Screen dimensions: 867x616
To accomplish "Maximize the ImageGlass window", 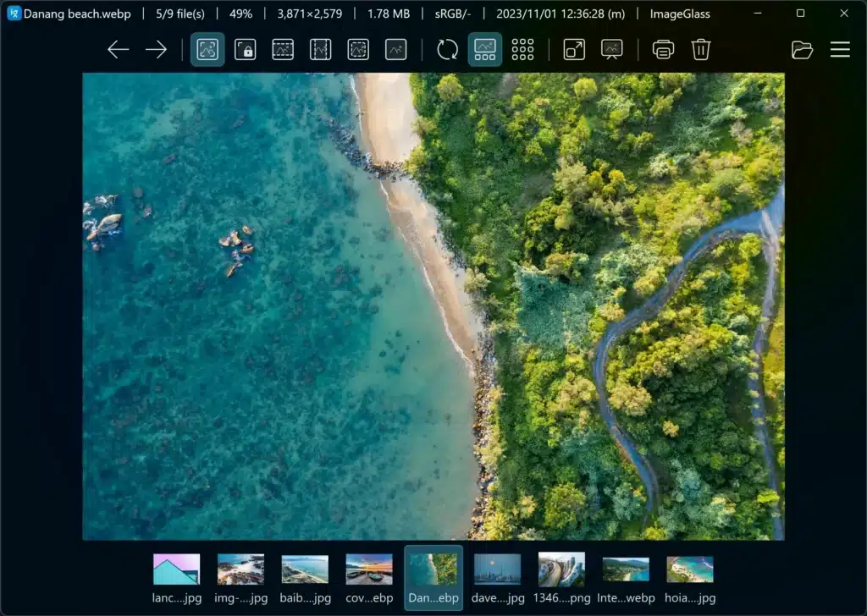I will click(800, 14).
